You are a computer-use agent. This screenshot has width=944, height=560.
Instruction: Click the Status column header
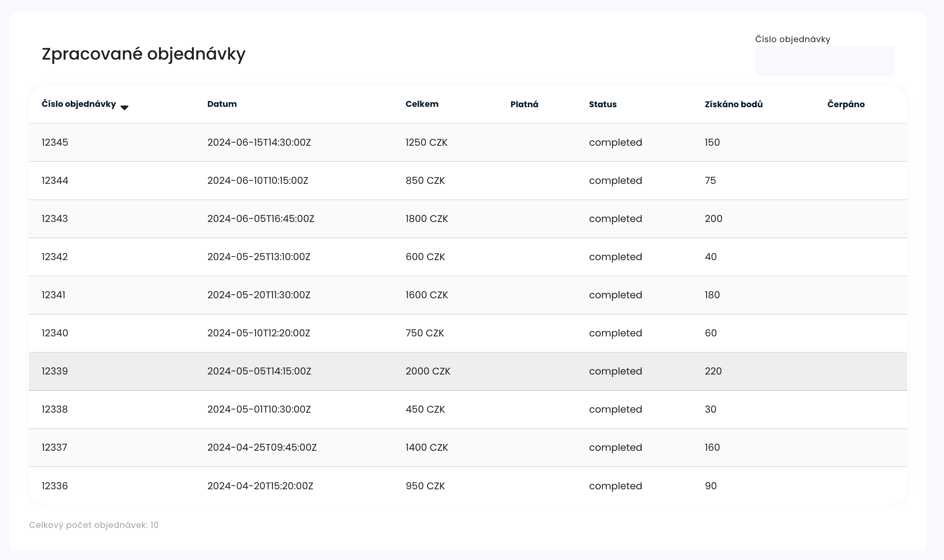[602, 104]
